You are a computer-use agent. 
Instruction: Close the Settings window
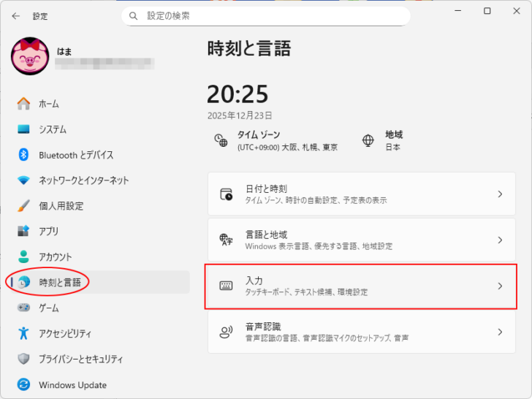pos(517,11)
